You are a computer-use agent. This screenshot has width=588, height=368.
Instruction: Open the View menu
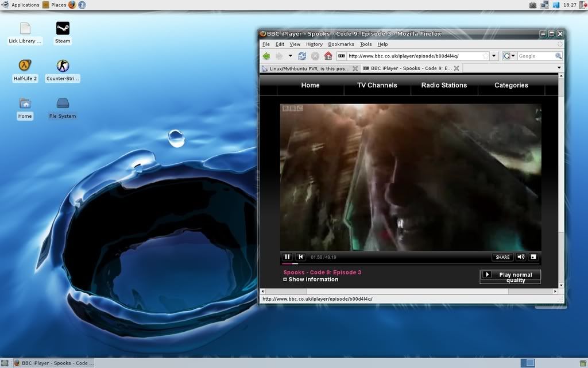pos(295,44)
